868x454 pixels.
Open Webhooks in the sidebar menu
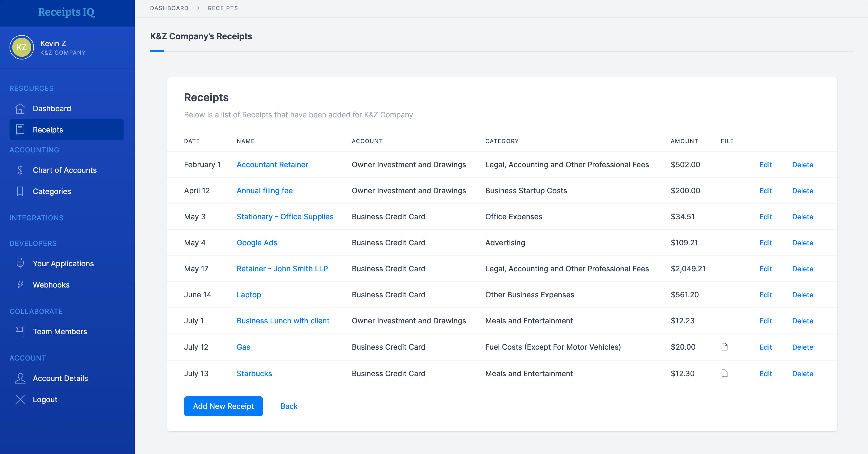click(51, 285)
